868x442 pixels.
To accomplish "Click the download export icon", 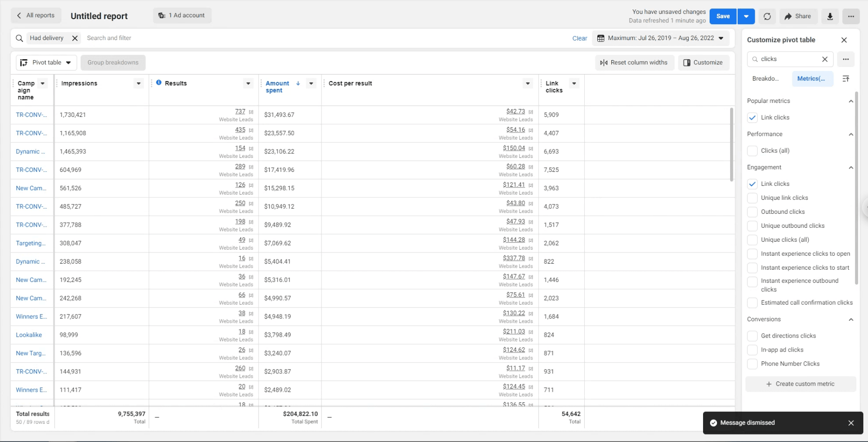I will coord(830,16).
